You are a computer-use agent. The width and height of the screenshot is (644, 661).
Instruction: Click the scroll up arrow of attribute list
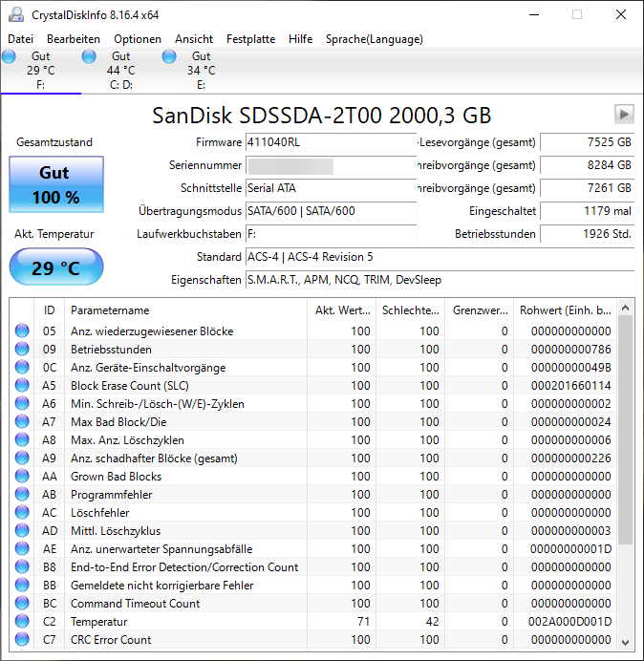pos(626,309)
